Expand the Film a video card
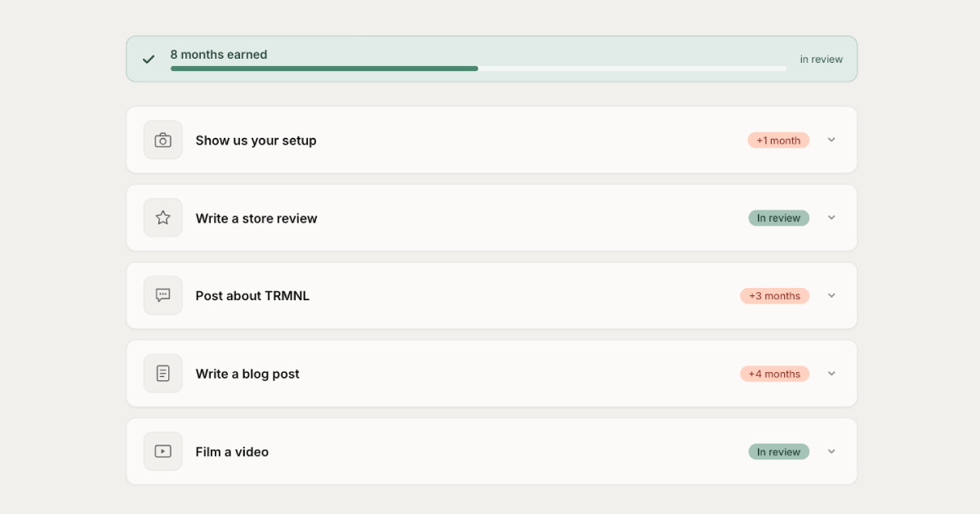980x514 pixels. (831, 451)
